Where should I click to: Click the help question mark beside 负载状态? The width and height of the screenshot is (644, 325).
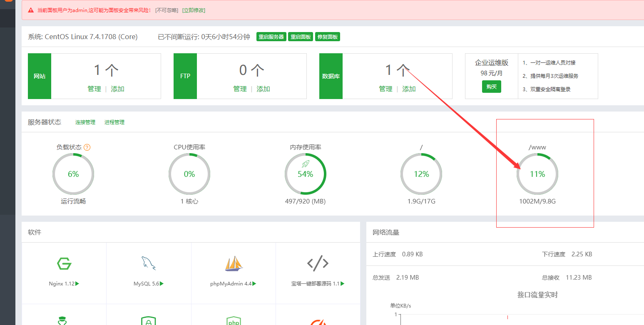click(x=87, y=147)
